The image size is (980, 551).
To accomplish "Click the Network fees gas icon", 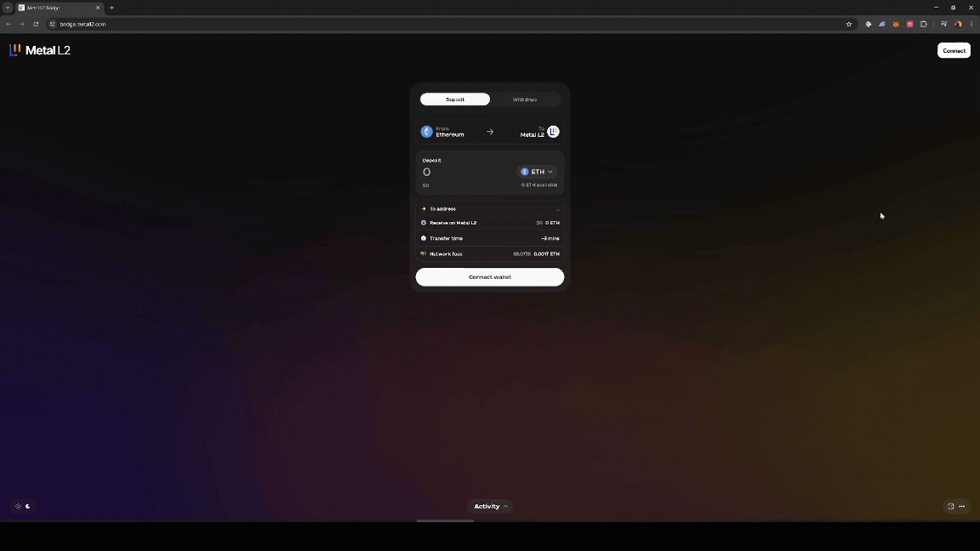I will (423, 254).
